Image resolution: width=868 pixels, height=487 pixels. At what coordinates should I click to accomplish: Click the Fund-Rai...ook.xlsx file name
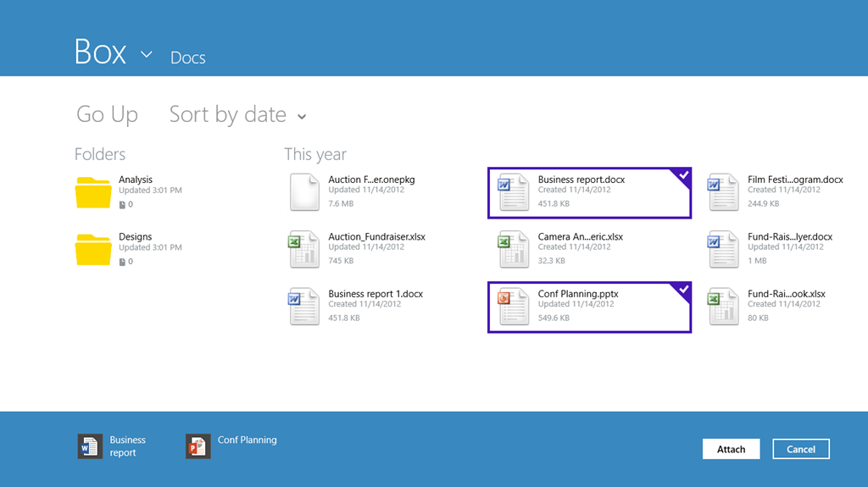(787, 294)
